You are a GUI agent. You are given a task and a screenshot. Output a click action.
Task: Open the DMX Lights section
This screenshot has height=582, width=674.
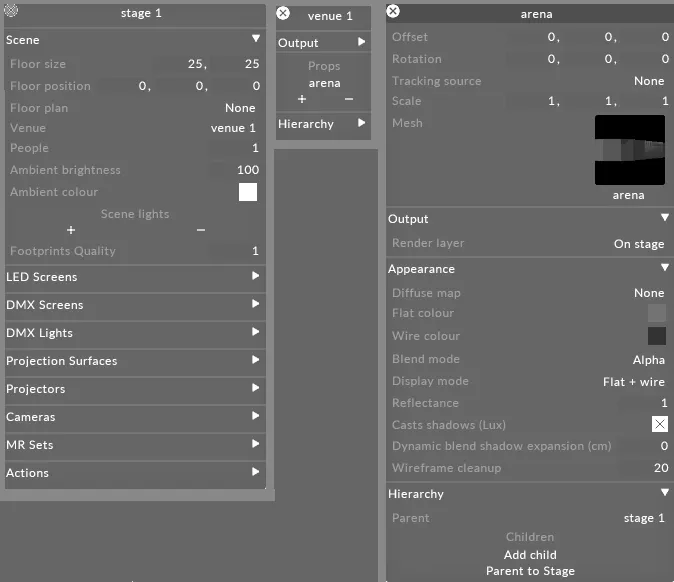pyautogui.click(x=134, y=333)
